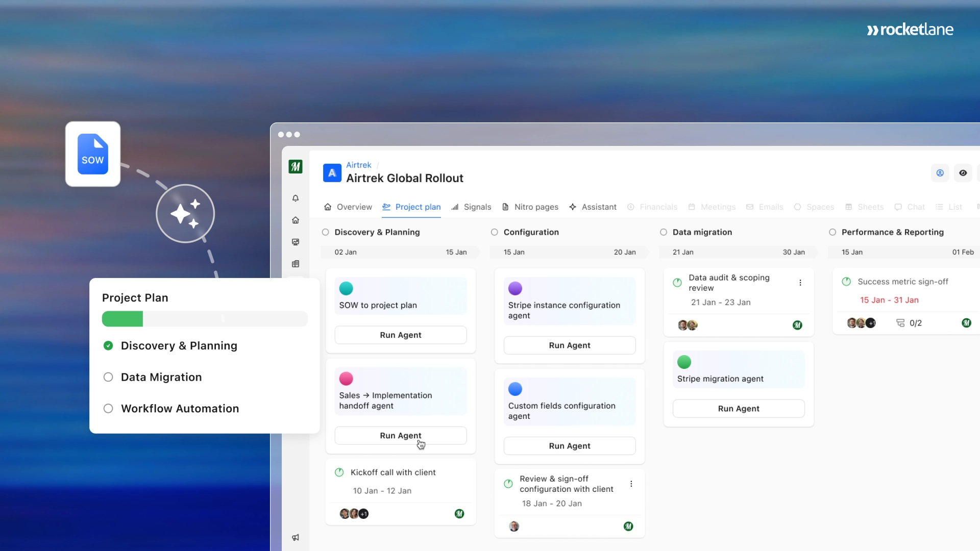This screenshot has height=551, width=980.
Task: Click the Airtrek breadcrumb link
Action: point(358,165)
